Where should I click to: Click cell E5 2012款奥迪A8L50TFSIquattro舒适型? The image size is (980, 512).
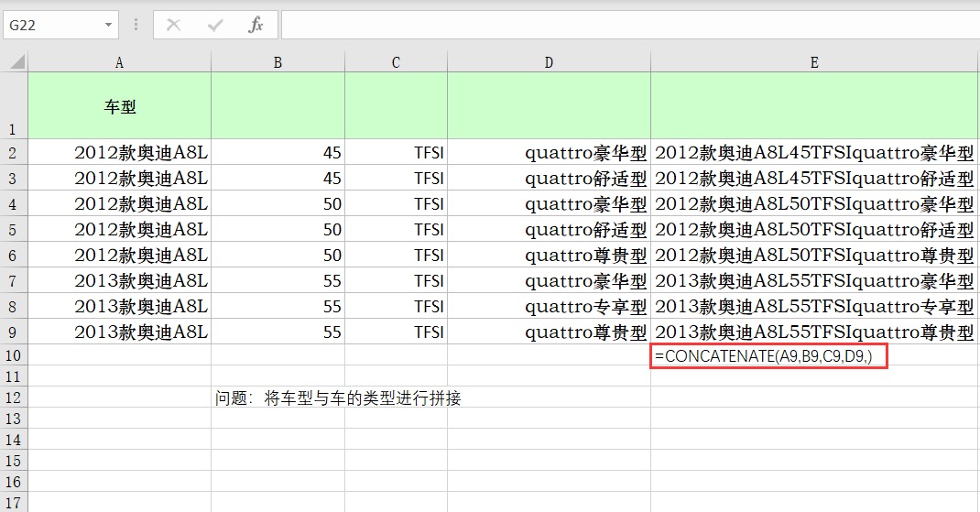(x=814, y=229)
